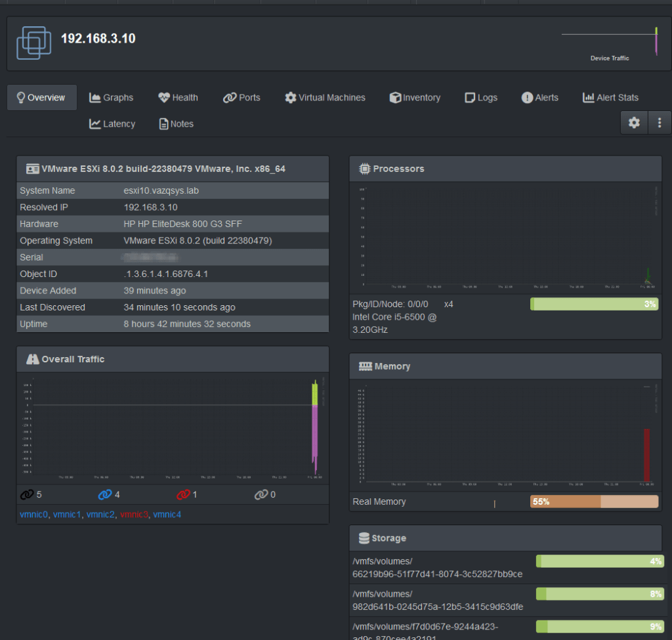
Task: Click the blue up-ports link icon
Action: [x=104, y=494]
